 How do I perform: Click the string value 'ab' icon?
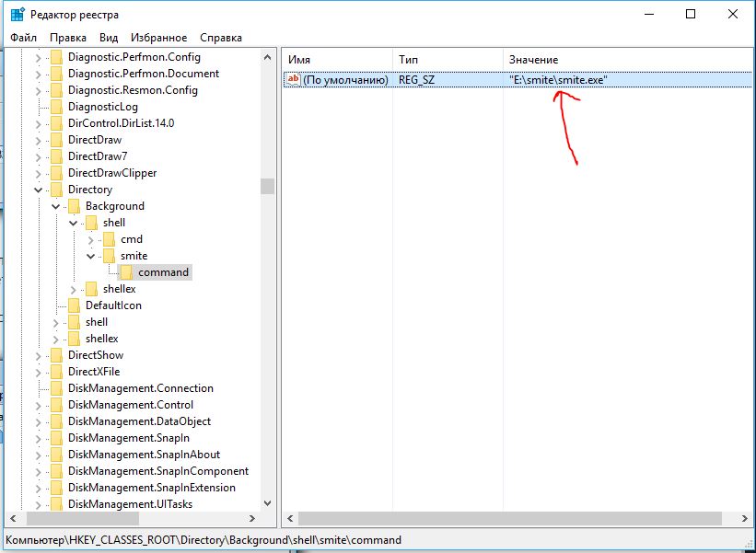293,80
